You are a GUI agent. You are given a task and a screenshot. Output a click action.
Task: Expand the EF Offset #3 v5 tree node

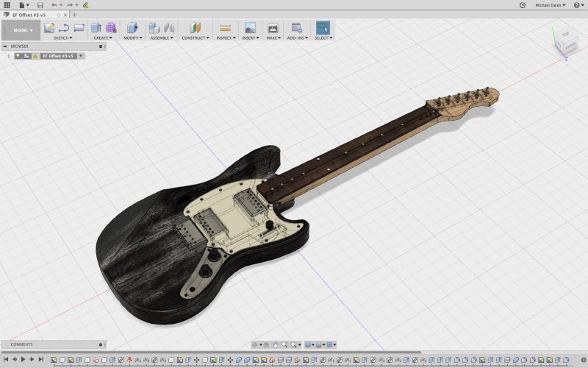click(9, 56)
